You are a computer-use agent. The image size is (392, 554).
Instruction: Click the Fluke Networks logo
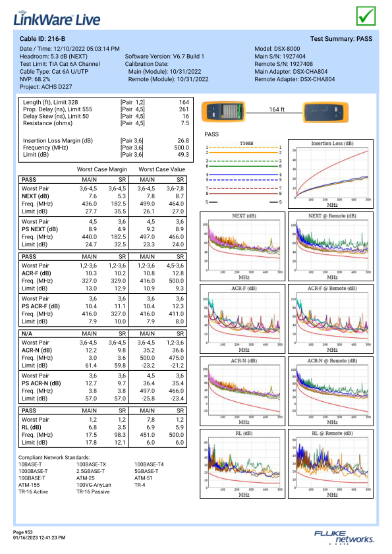(344, 537)
